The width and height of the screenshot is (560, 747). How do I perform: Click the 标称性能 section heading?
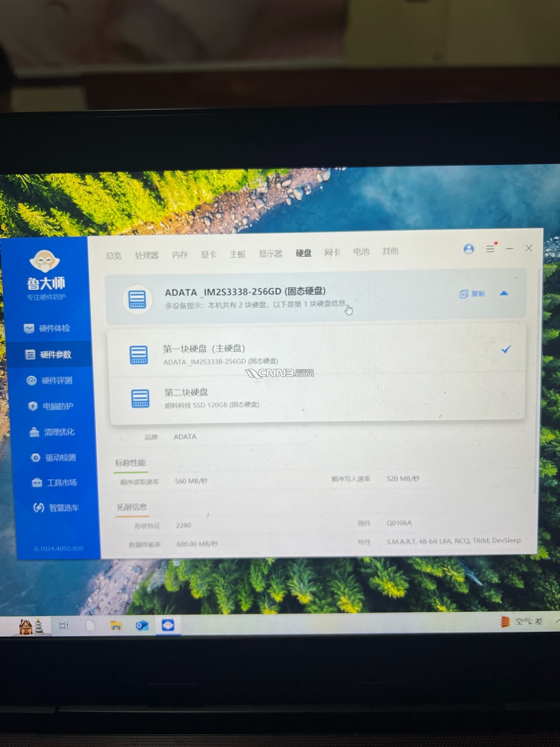[130, 463]
